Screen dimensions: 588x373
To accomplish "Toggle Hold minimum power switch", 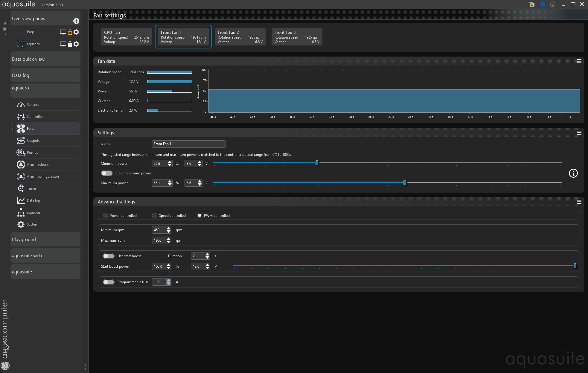I will tap(107, 173).
